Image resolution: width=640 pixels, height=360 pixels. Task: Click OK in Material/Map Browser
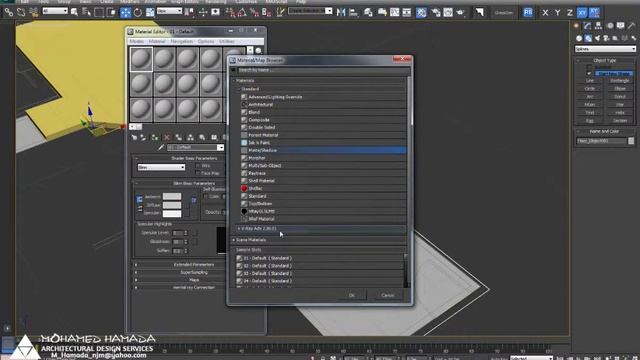[x=352, y=295]
